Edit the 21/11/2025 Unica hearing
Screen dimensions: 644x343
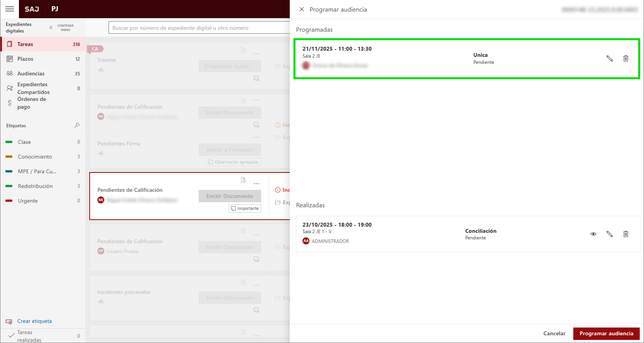[609, 58]
